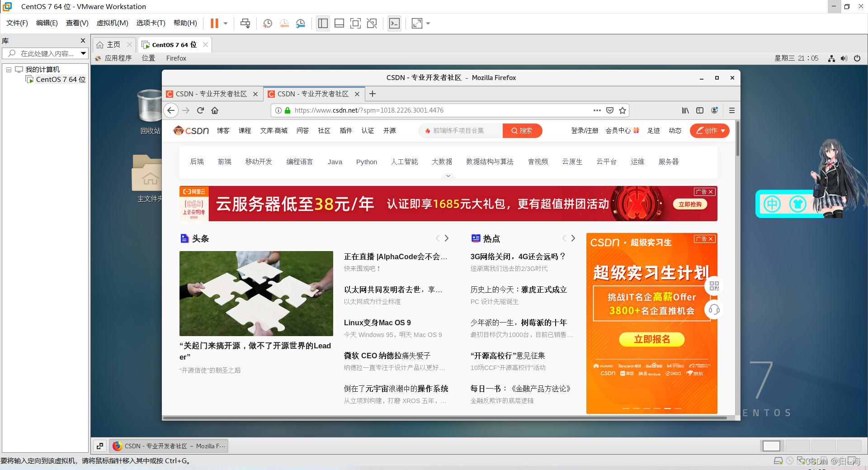Open the customer service headset icon
868x470 pixels.
point(714,309)
